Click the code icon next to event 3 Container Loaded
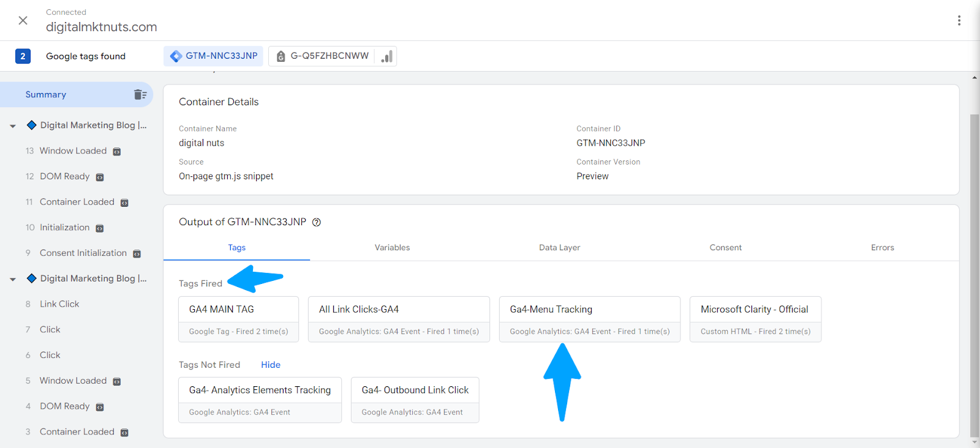 coord(124,433)
